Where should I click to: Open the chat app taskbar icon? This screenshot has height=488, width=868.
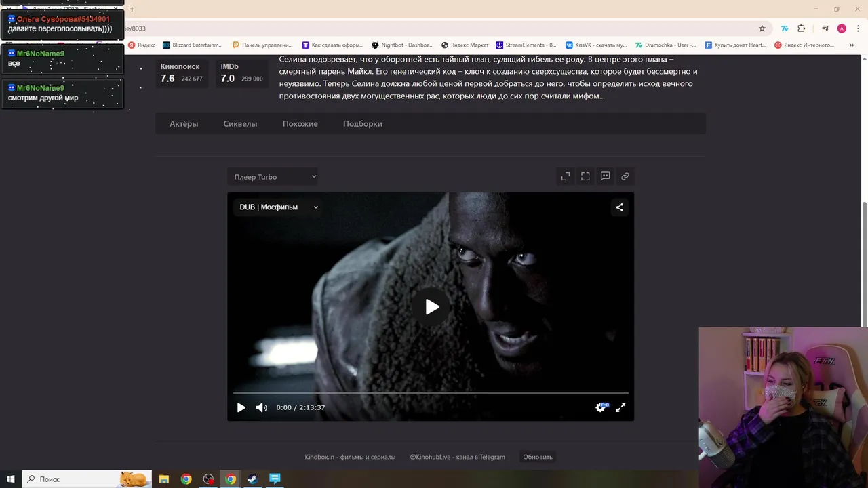[x=275, y=479]
